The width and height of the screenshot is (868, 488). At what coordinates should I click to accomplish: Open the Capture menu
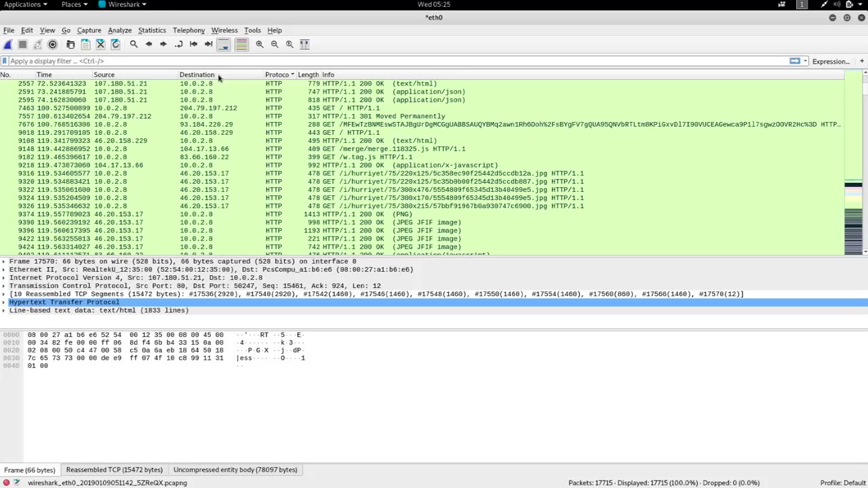89,30
